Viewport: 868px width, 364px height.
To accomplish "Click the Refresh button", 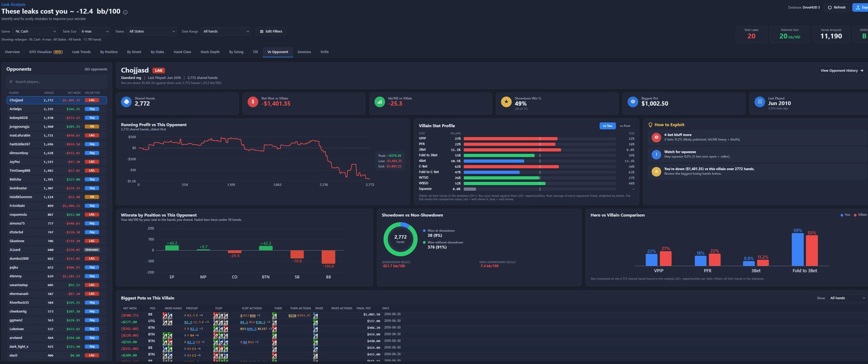I will click(x=837, y=7).
